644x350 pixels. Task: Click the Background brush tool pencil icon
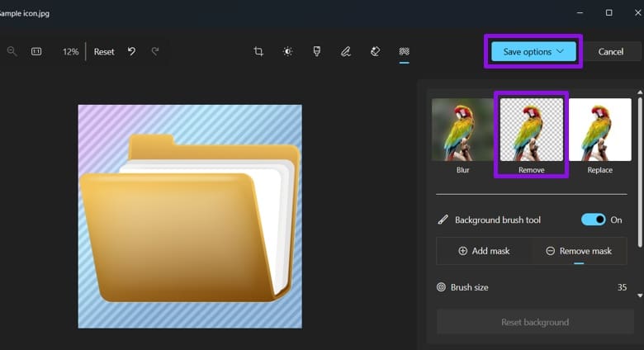pos(443,220)
